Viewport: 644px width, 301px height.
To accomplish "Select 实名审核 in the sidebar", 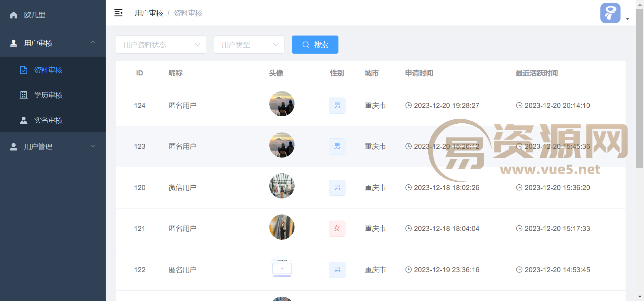I will (53, 120).
